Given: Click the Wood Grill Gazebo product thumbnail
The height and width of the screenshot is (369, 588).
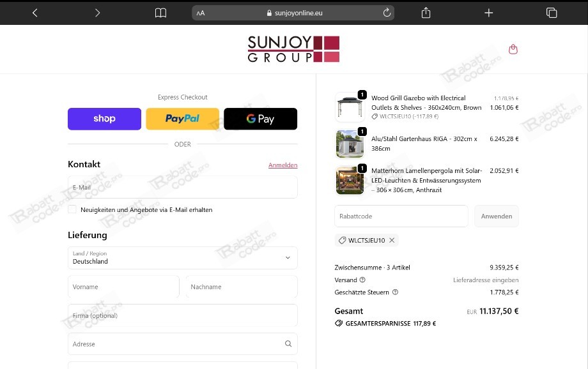Looking at the screenshot, I should [x=350, y=107].
